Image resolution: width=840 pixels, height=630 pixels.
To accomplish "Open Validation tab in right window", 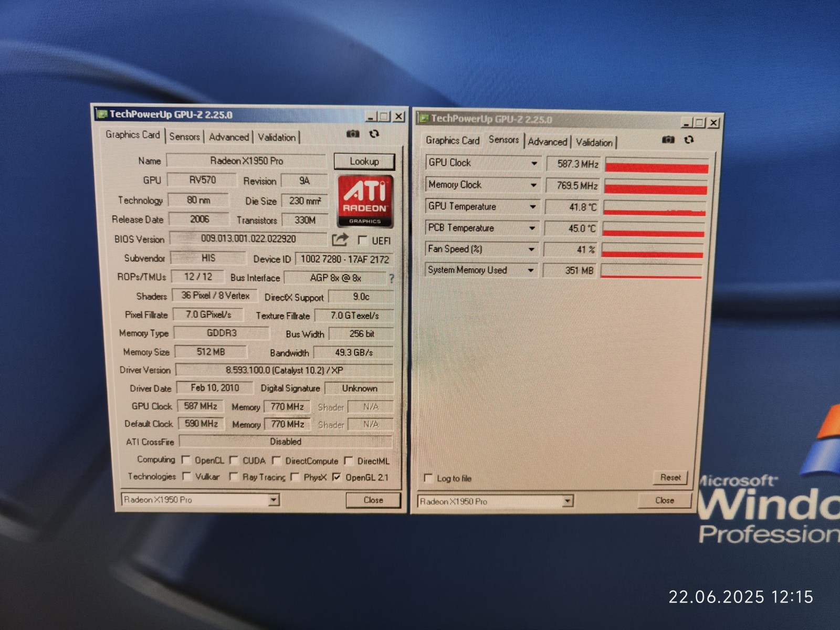I will click(x=594, y=142).
